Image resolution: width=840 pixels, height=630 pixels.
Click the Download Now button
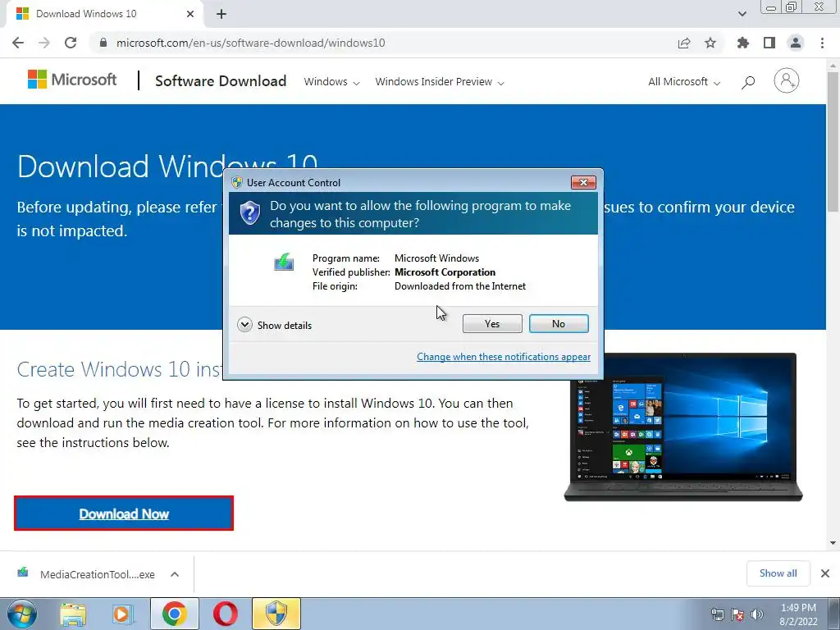124,514
